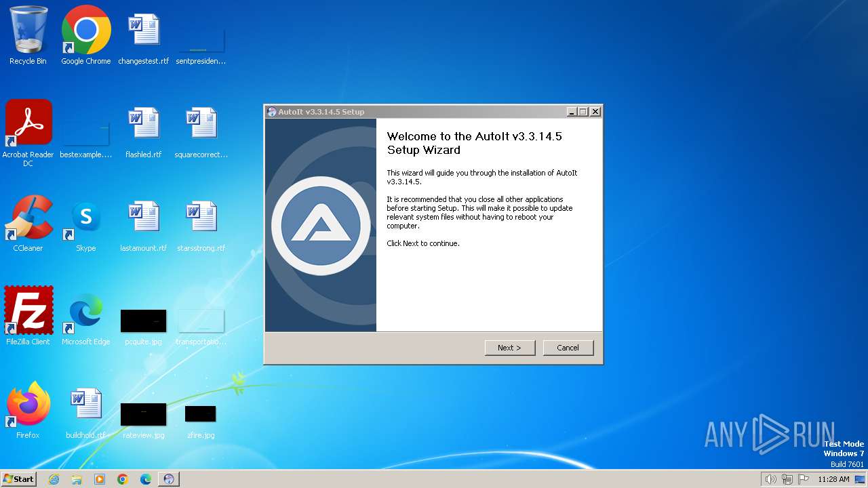
Task: Select Acrobat Reader DC desktop shortcut
Action: point(28,134)
